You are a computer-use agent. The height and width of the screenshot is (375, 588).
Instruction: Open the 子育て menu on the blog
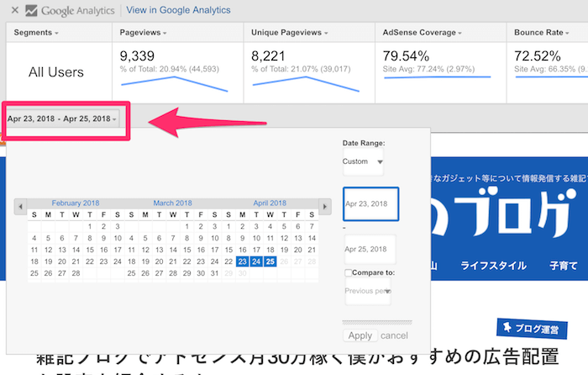pyautogui.click(x=564, y=266)
